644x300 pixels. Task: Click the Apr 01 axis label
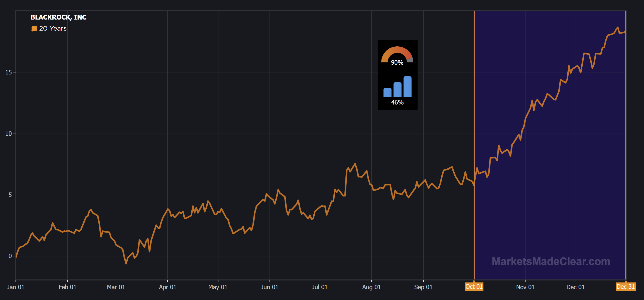[x=168, y=287]
